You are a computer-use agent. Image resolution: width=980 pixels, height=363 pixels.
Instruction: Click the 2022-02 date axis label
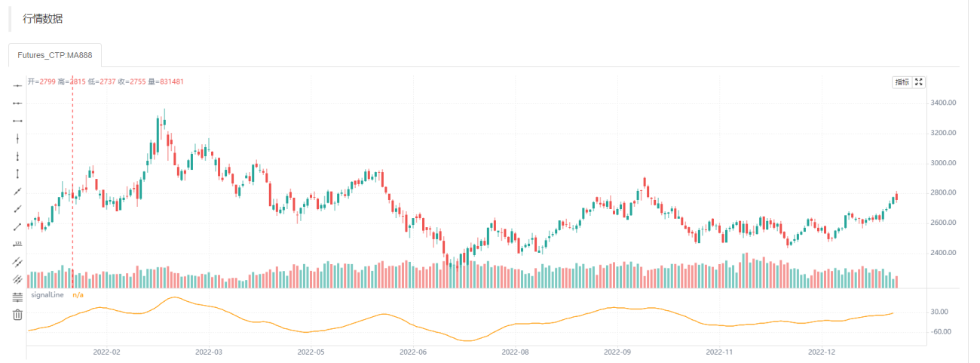point(106,352)
